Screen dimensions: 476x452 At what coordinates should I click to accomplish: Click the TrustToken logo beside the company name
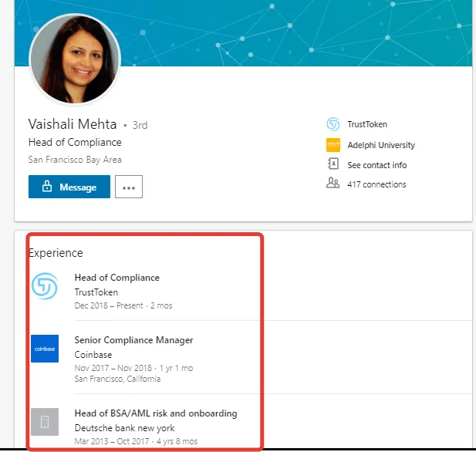(x=333, y=124)
